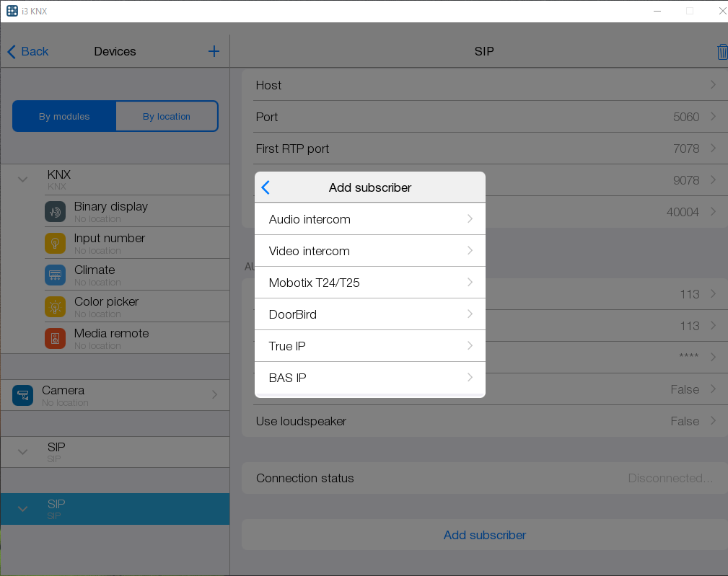Expand the first unselected SIP module

point(23,452)
